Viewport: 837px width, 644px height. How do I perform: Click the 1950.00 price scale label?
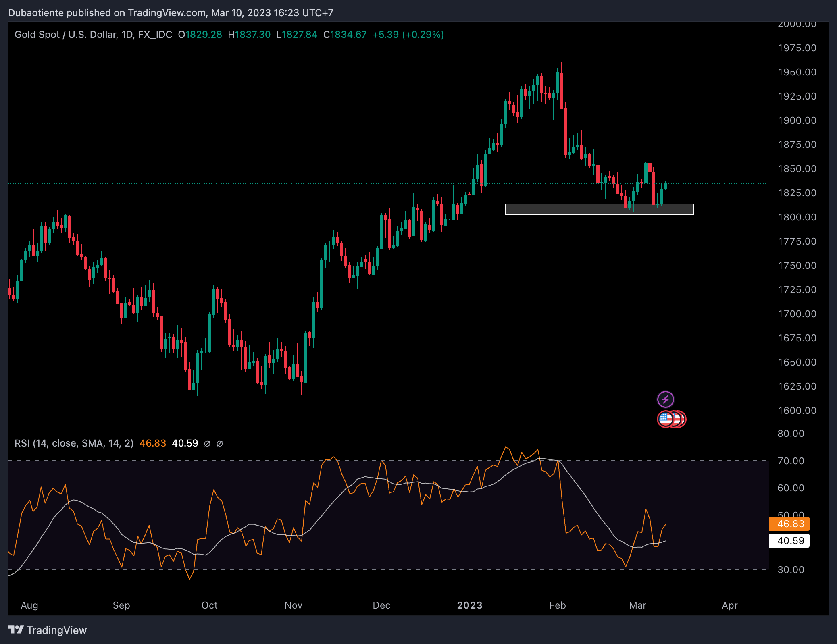[797, 72]
